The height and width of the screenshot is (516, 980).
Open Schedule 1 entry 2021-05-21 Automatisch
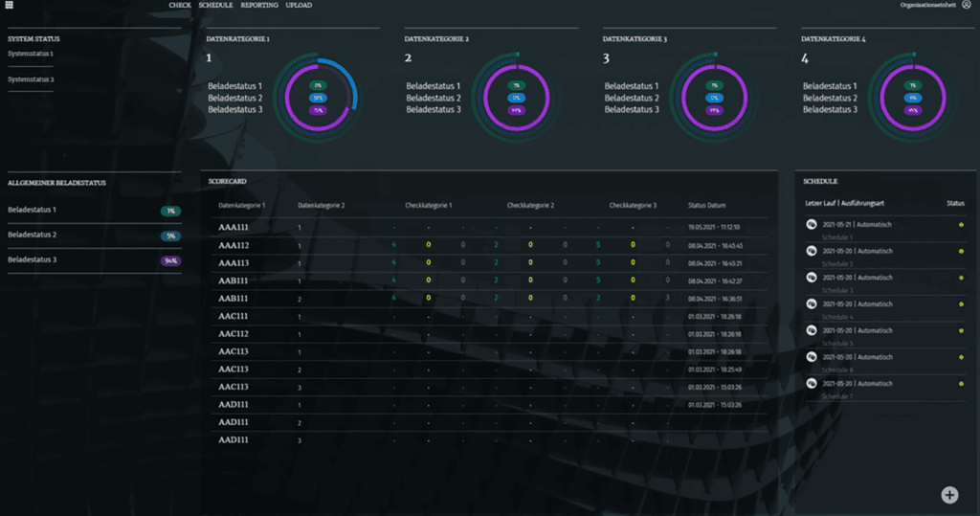coord(857,225)
